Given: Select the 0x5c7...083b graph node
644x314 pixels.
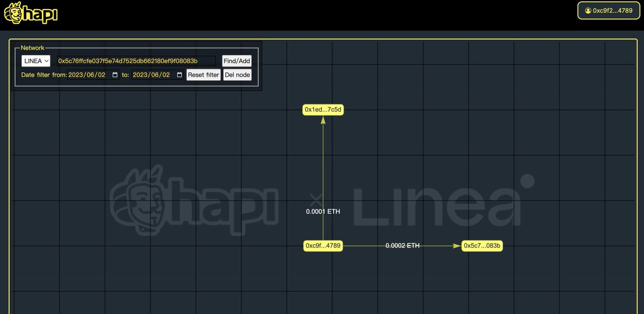Looking at the screenshot, I should (482, 246).
